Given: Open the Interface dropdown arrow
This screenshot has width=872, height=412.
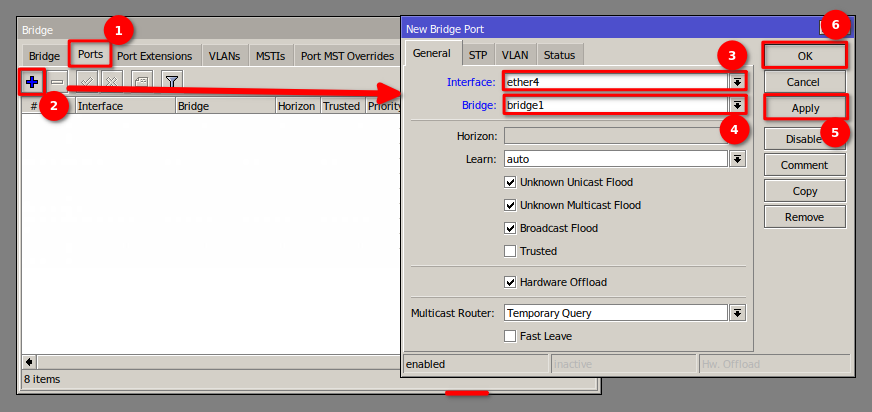Looking at the screenshot, I should coord(738,81).
